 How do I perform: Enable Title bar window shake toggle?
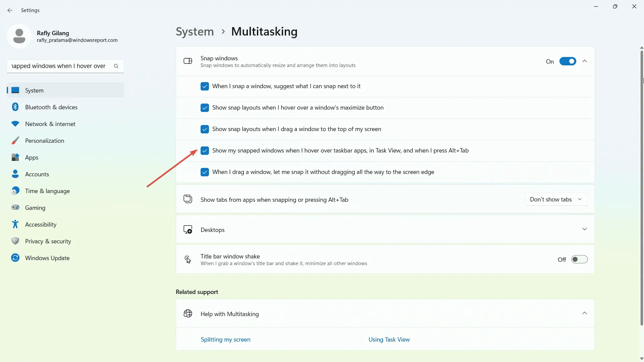[579, 259]
